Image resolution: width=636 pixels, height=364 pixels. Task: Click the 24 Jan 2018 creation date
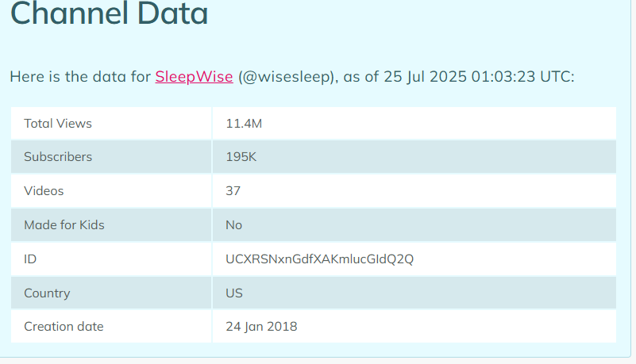tap(261, 327)
